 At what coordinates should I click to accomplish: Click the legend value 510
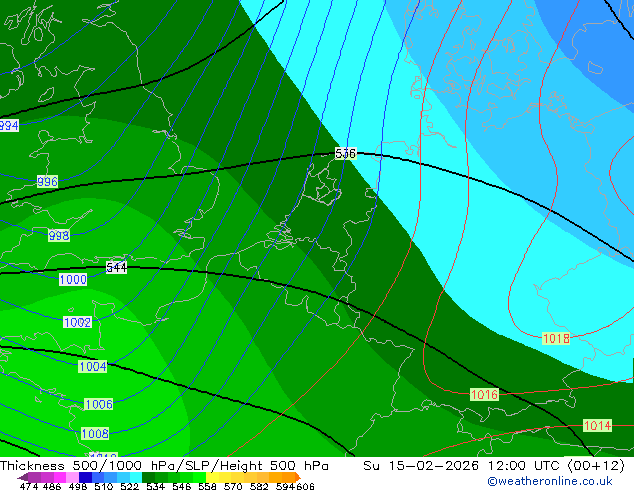[104, 486]
